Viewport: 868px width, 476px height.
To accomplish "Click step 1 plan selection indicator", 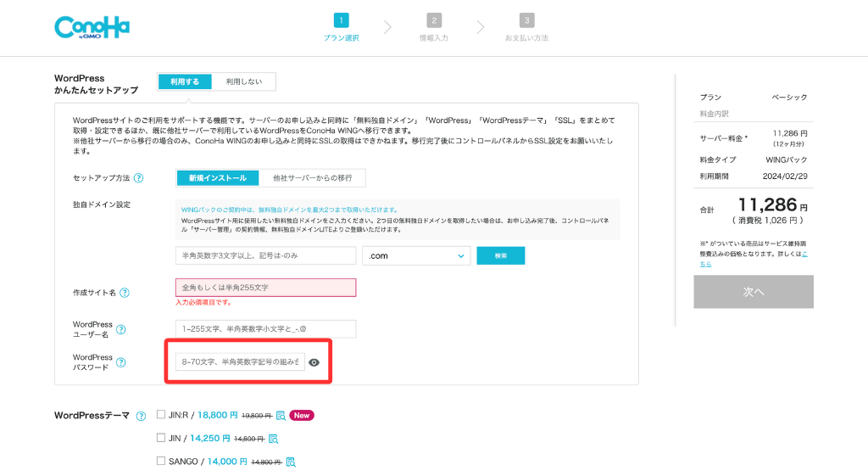I will [341, 28].
